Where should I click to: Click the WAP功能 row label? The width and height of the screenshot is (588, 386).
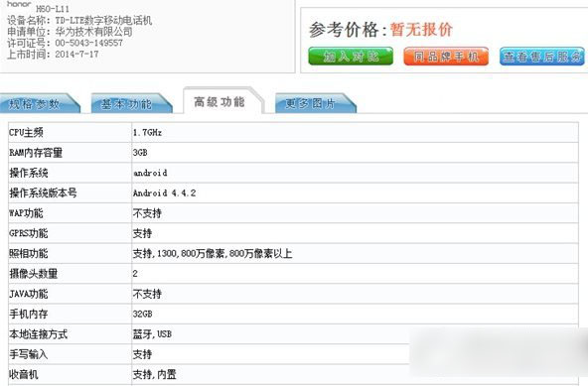(x=26, y=213)
